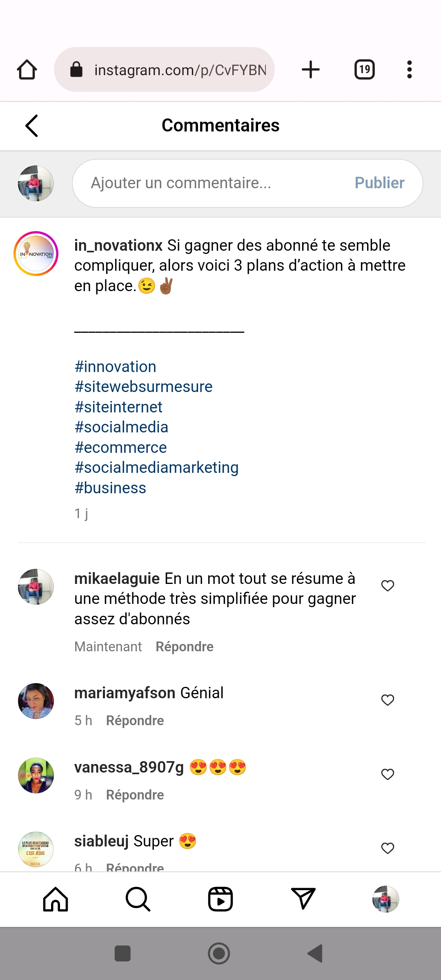Open Instagram Home feed tab

click(56, 899)
